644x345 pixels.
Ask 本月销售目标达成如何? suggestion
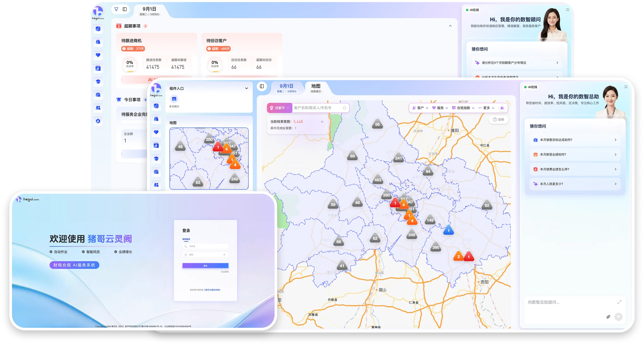tap(575, 140)
